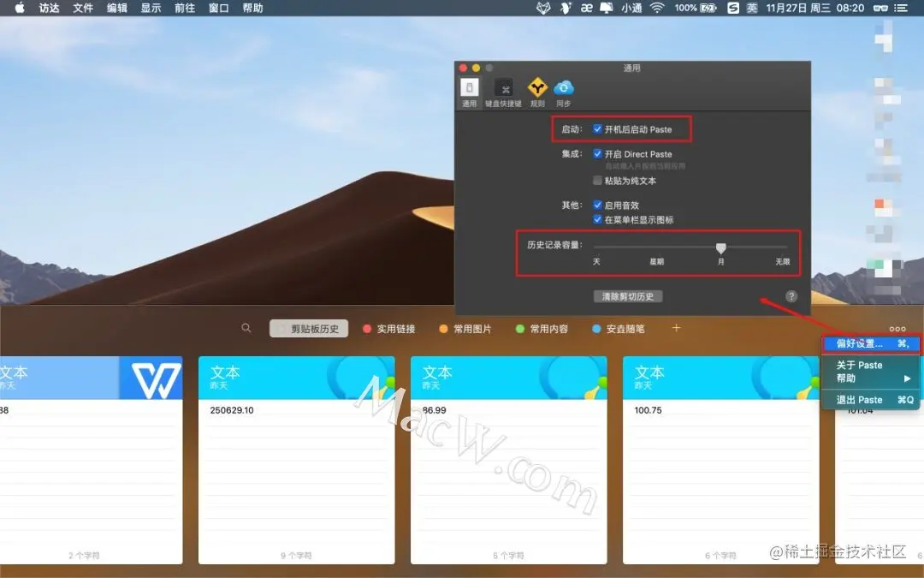Viewport: 924px width, 578px height.
Task: Open the 显示 menu
Action: (x=151, y=8)
